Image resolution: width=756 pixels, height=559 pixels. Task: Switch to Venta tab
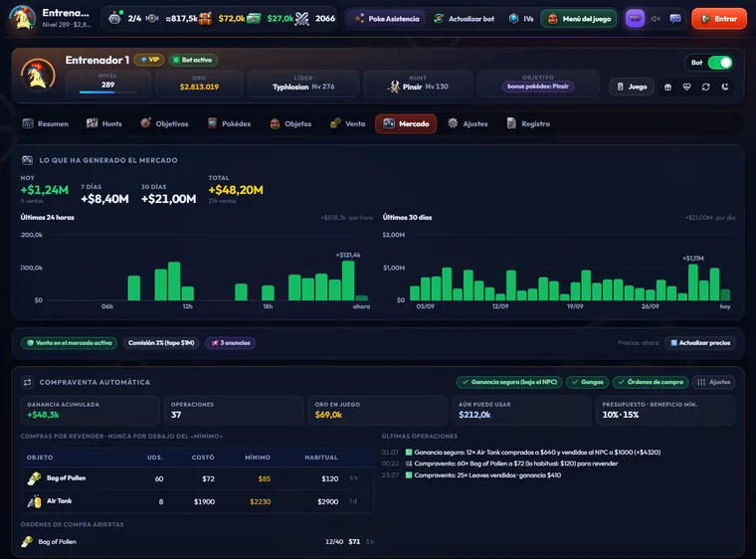point(347,124)
